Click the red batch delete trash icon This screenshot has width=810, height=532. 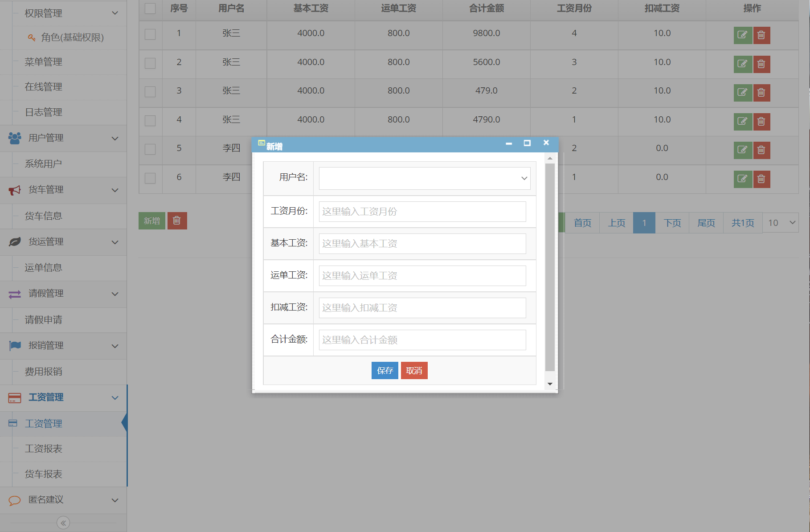[177, 221]
